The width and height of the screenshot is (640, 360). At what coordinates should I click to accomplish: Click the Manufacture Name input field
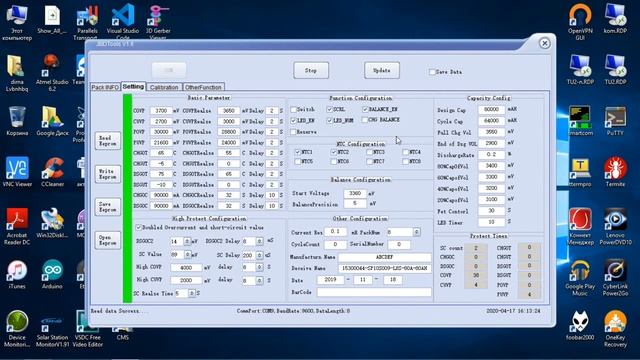(384, 258)
